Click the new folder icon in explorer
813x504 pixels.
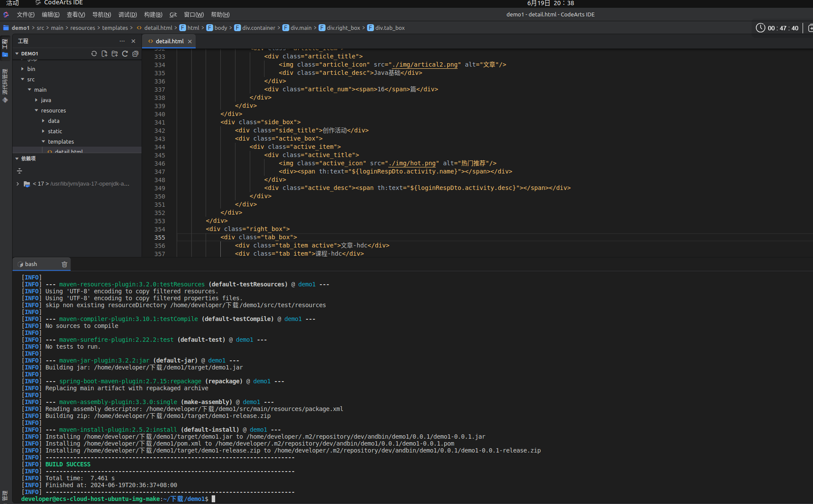point(115,54)
